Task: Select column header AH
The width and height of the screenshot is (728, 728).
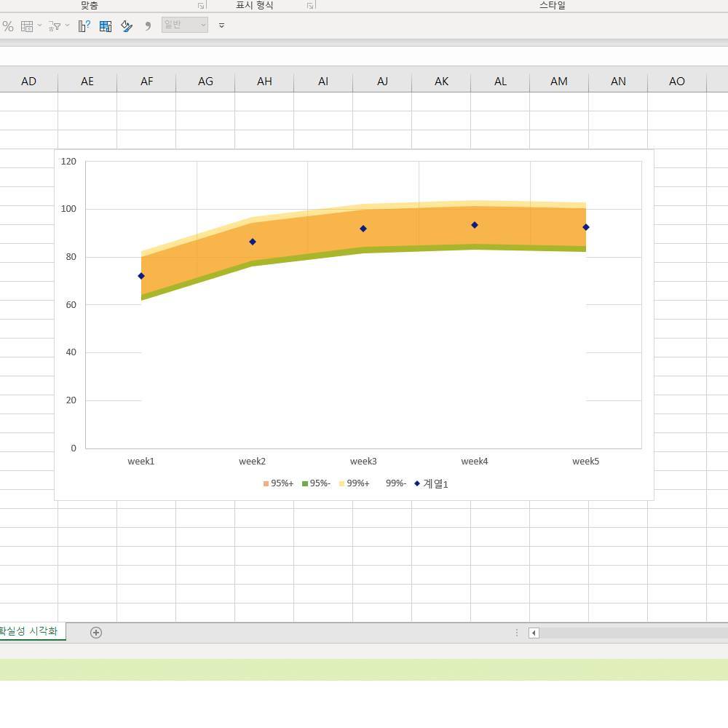Action: pyautogui.click(x=264, y=82)
